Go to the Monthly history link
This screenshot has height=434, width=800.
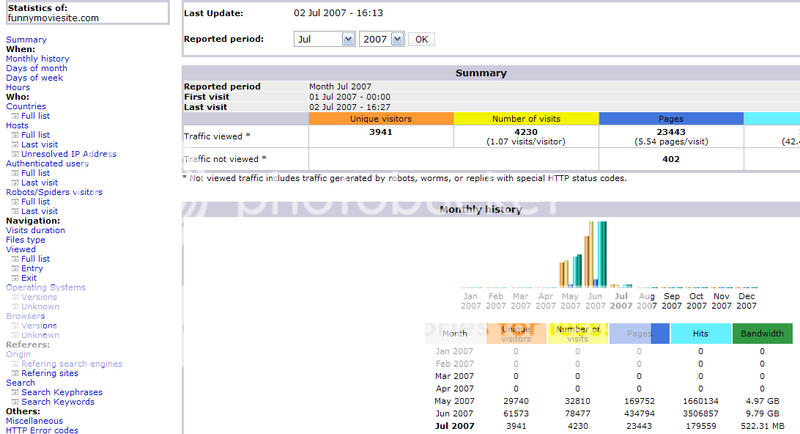[x=37, y=59]
